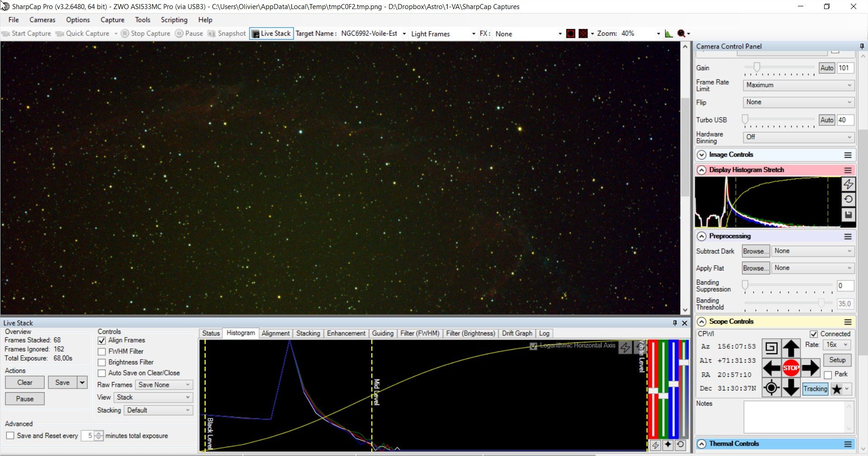Pin the Camera Control Panel
The width and height of the screenshot is (868, 456).
862,46
